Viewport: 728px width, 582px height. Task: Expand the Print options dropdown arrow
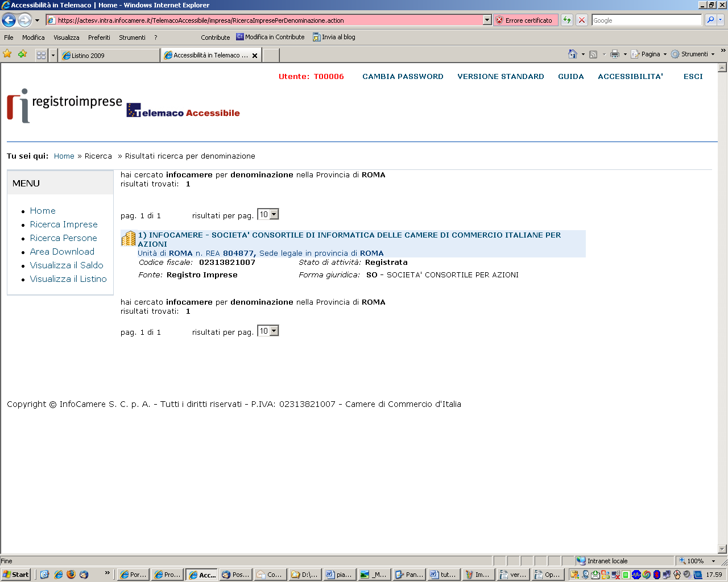pyautogui.click(x=625, y=55)
